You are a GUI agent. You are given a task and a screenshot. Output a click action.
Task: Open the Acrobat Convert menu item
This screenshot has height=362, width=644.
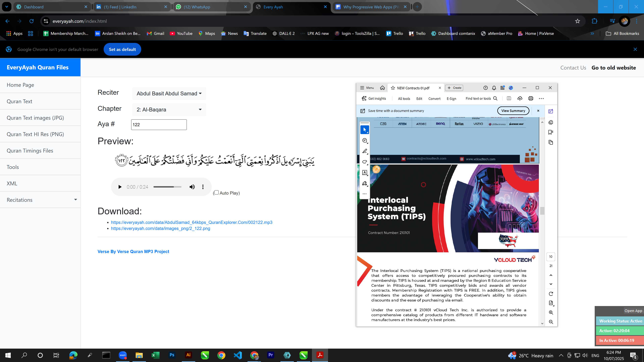434,99
